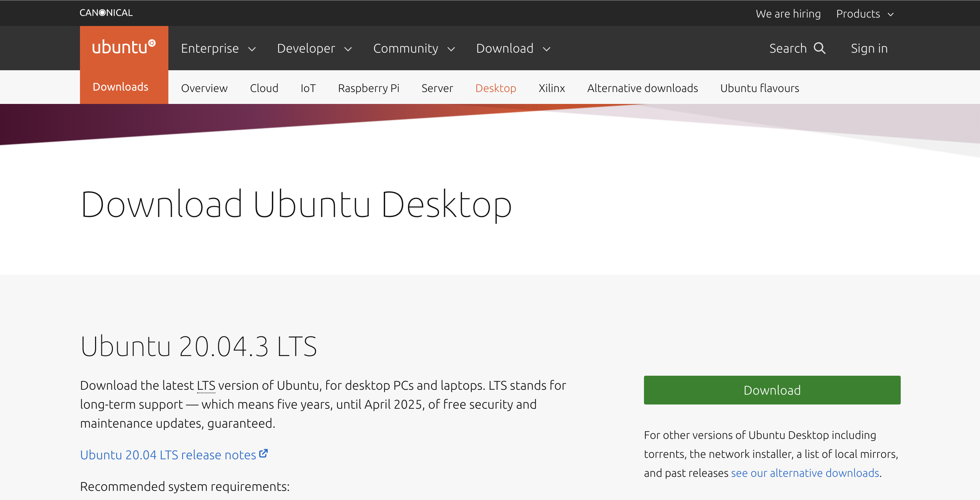Image resolution: width=980 pixels, height=500 pixels.
Task: Click the external link icon beside release notes
Action: point(263,454)
